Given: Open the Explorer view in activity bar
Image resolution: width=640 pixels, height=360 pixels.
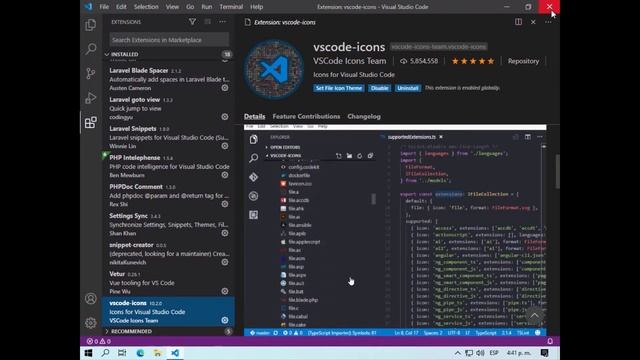Looking at the screenshot, I should 91,25.
